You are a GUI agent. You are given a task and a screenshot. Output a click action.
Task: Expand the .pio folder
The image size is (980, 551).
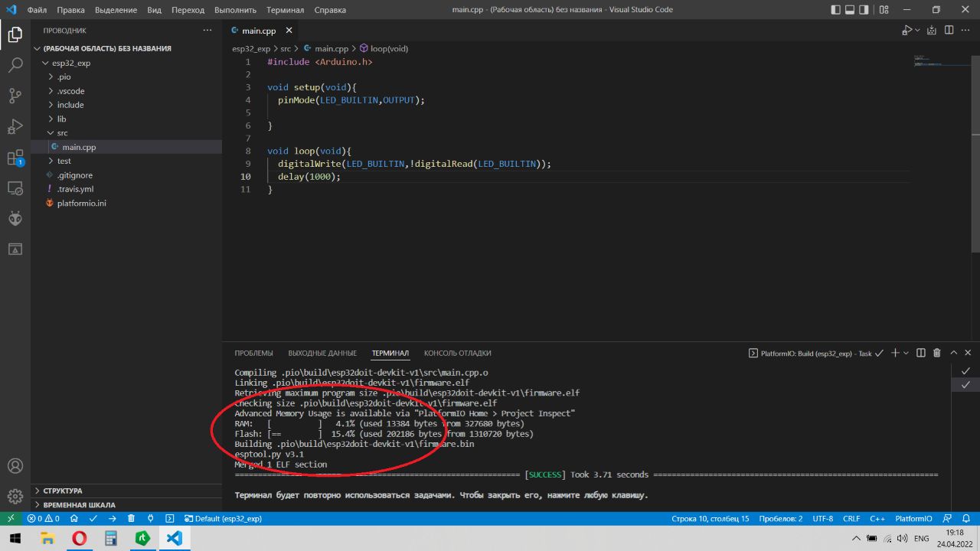64,77
